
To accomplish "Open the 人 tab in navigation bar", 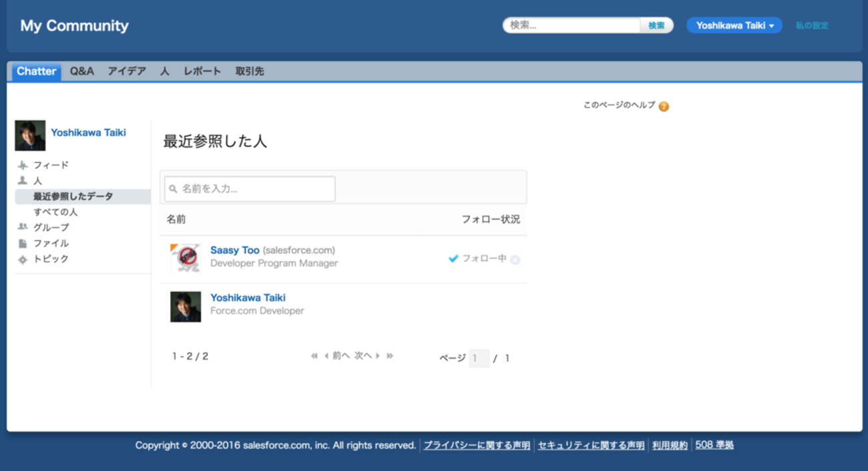I will click(x=164, y=71).
